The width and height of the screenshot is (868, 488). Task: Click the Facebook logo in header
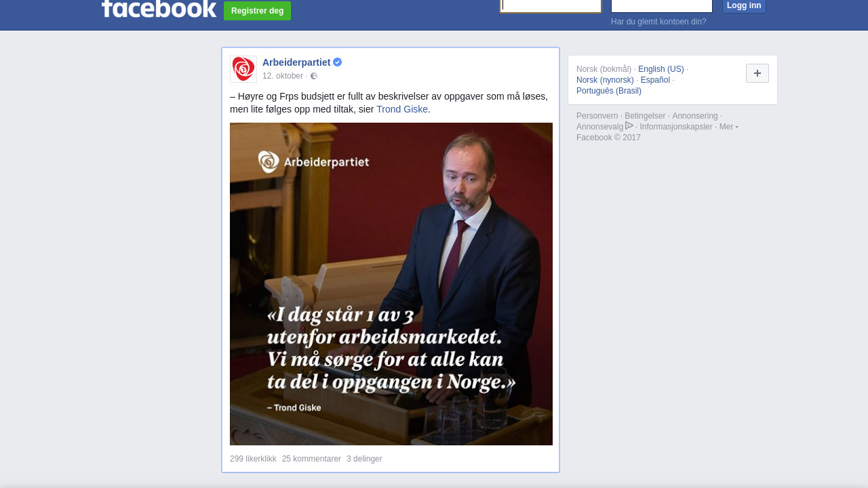click(x=159, y=8)
